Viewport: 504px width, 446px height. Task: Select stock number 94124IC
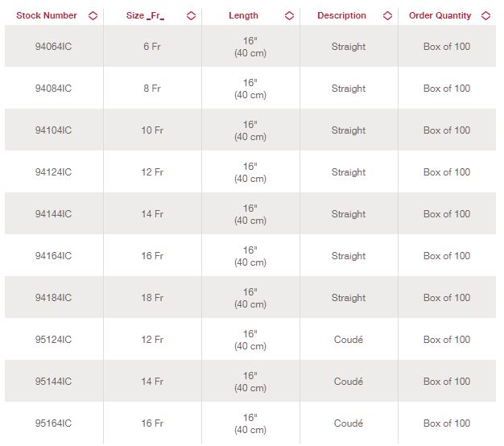(53, 172)
